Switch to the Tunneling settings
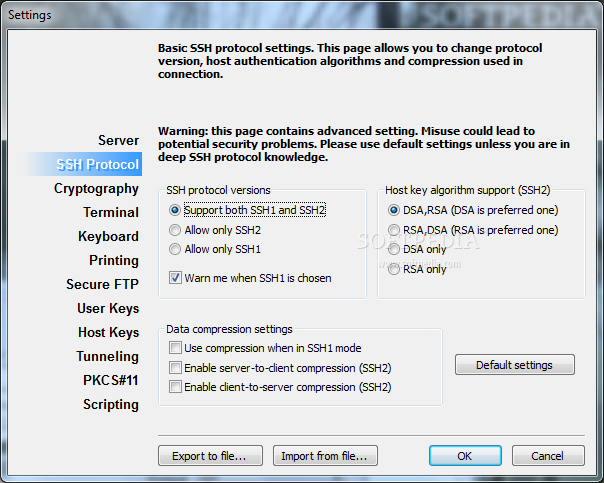This screenshot has height=483, width=604. click(x=107, y=356)
